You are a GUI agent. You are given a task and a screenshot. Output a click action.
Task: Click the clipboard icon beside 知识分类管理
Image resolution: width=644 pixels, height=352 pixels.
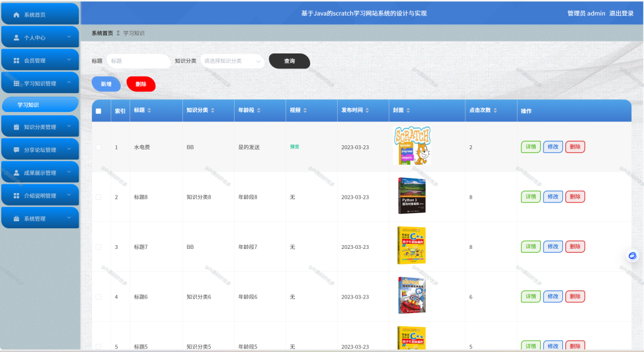point(16,127)
